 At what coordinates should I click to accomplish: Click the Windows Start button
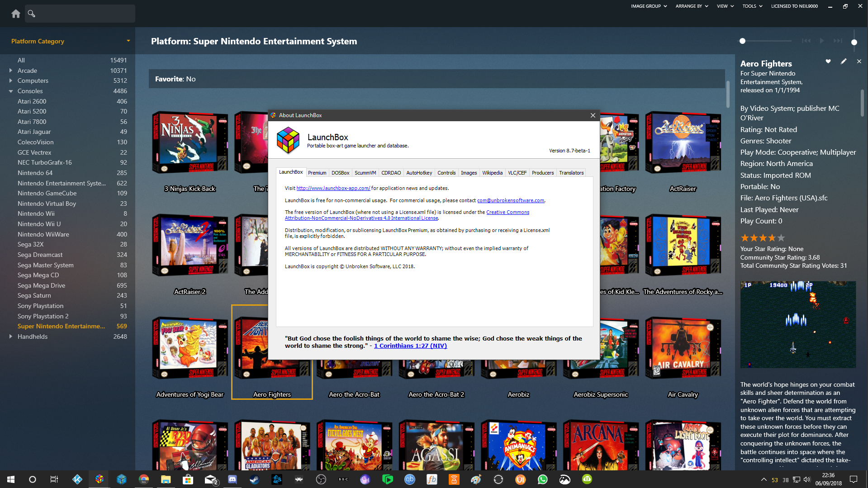11,479
